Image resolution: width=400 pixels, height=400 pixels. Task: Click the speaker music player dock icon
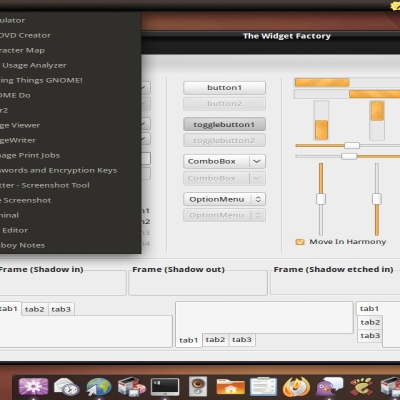[x=198, y=387]
